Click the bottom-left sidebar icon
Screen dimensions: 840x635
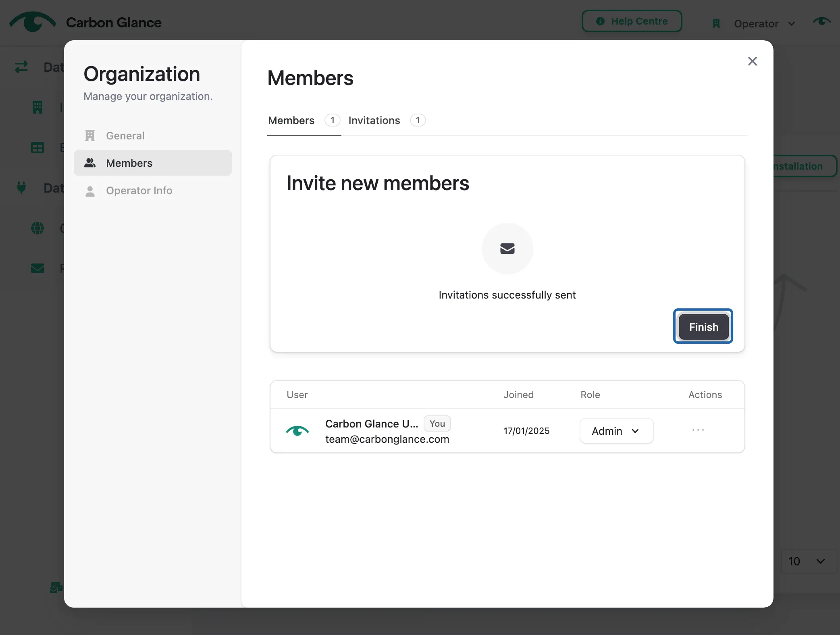click(x=56, y=587)
